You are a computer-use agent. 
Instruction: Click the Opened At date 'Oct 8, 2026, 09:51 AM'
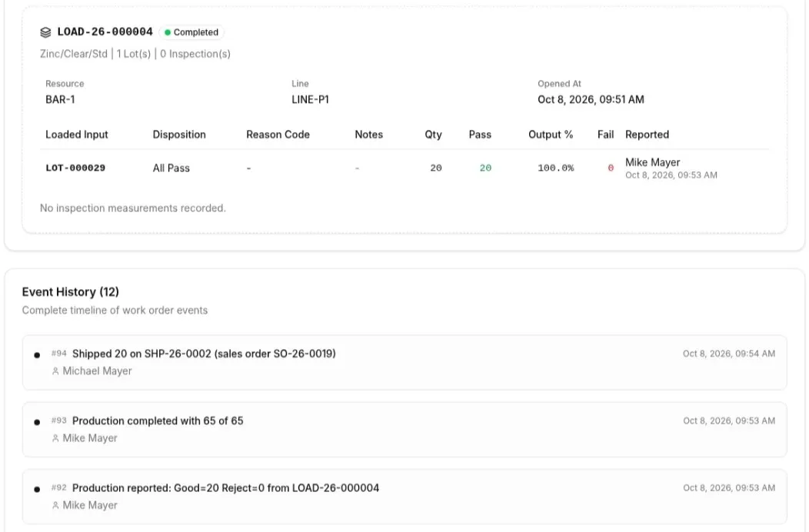591,99
